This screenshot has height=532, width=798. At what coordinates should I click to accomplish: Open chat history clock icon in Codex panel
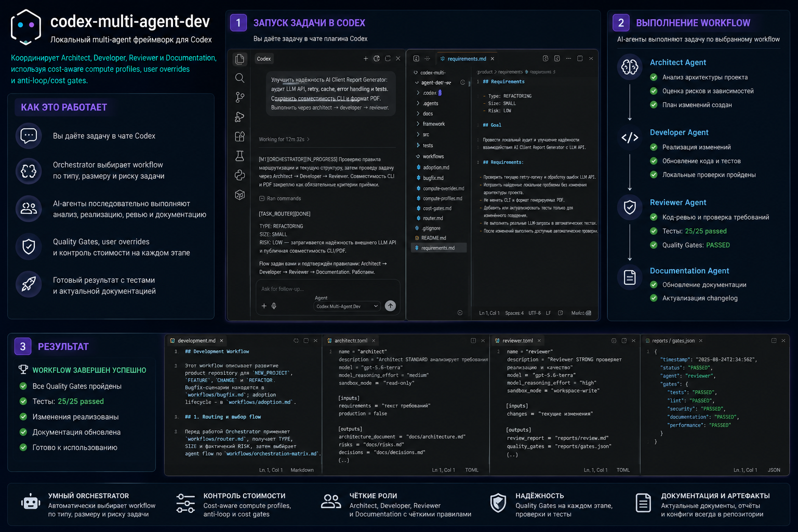[x=377, y=59]
